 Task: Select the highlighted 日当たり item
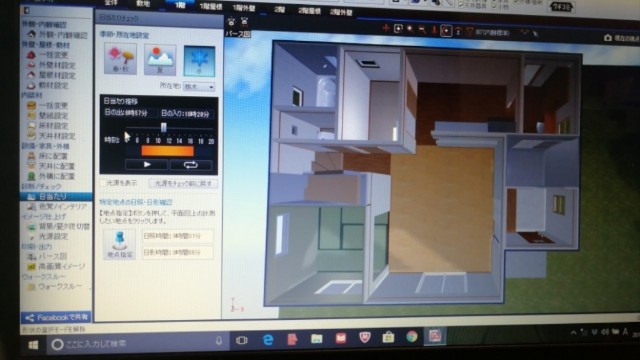pyautogui.click(x=56, y=196)
